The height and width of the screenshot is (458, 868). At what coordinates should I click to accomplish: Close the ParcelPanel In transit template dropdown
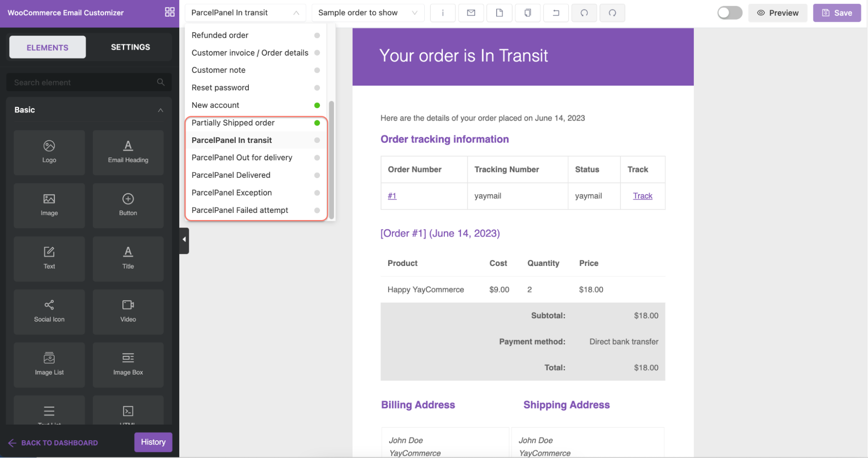245,13
